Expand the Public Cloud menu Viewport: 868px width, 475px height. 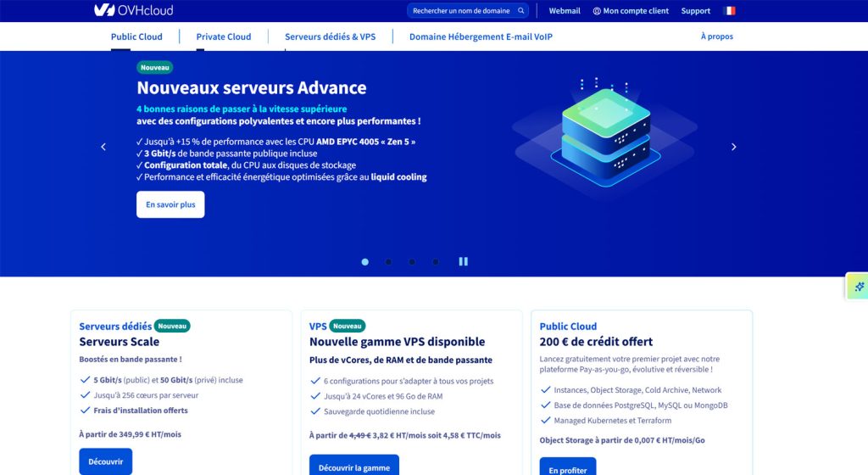(x=136, y=36)
